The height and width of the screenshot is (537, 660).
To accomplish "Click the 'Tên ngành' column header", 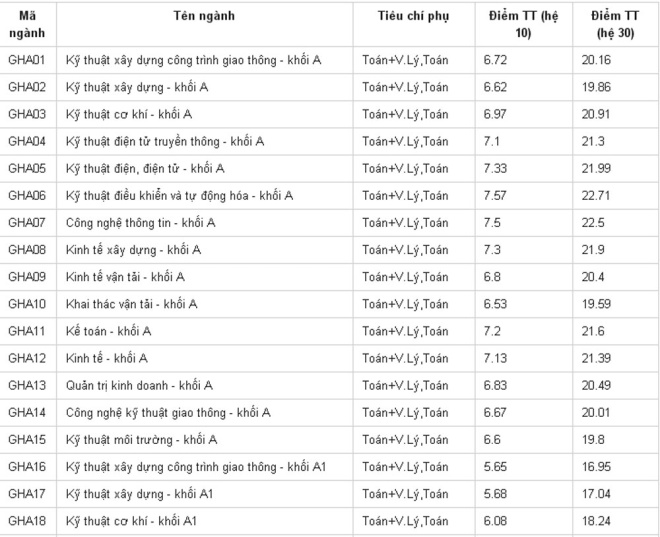I will 204,16.
